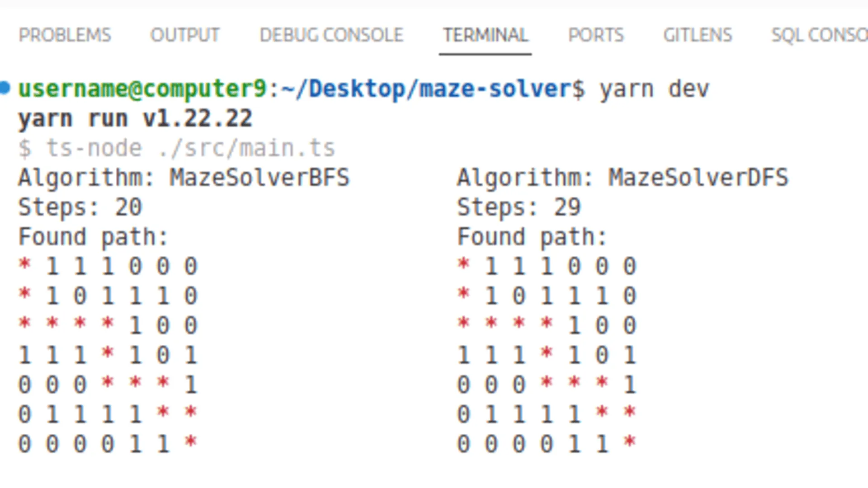This screenshot has height=488, width=868.
Task: Open the PORTS panel tab
Action: [x=596, y=35]
